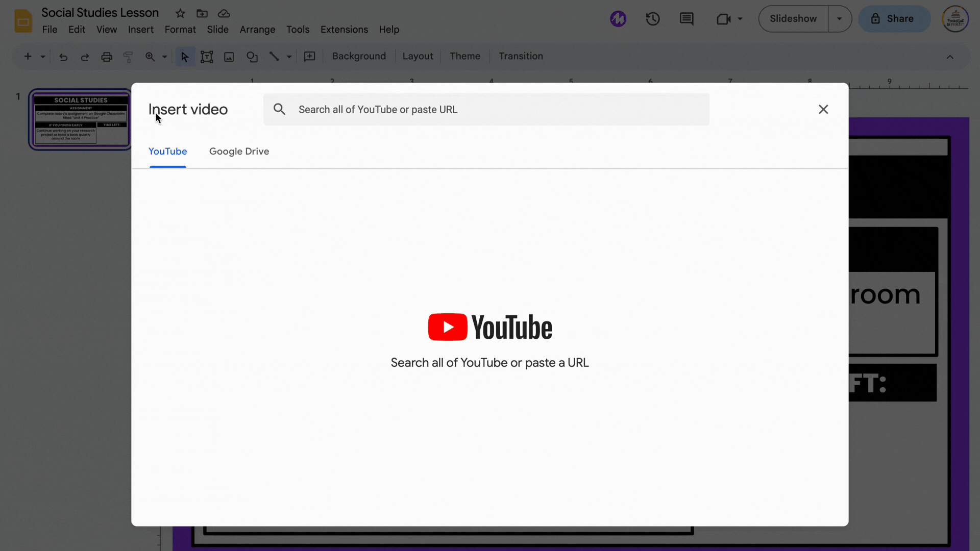The width and height of the screenshot is (980, 551).
Task: Click the print icon
Action: point(107,57)
